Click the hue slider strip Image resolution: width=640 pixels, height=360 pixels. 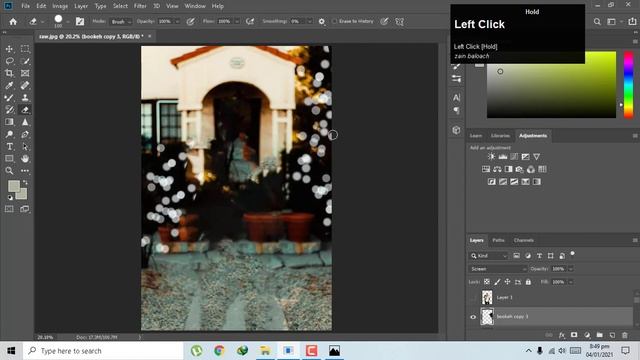coord(629,85)
